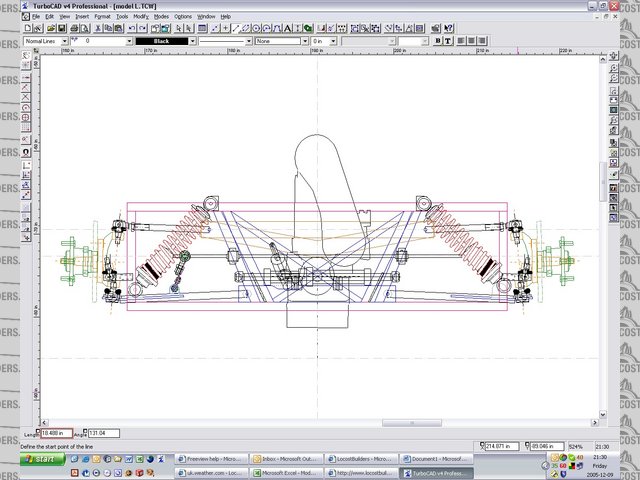Open the line pattern dropdown
Image resolution: width=640 pixels, height=480 pixels.
249,41
